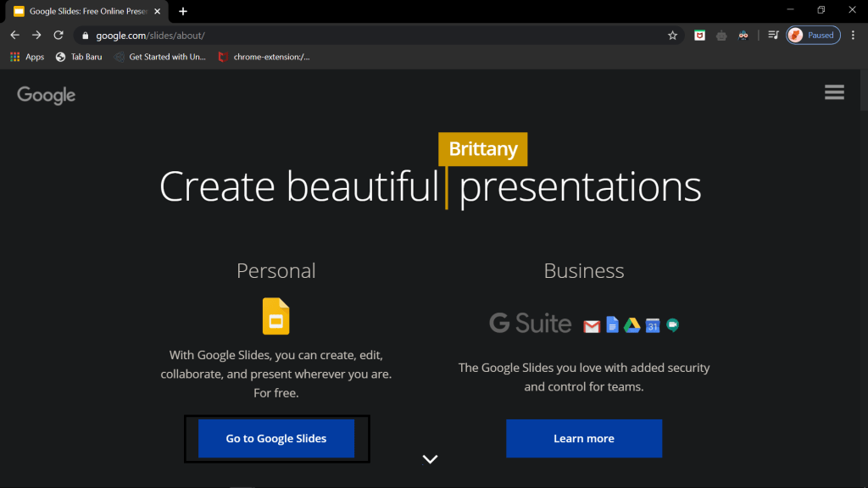Reload the page
Image resolution: width=868 pixels, height=488 pixels.
[58, 36]
